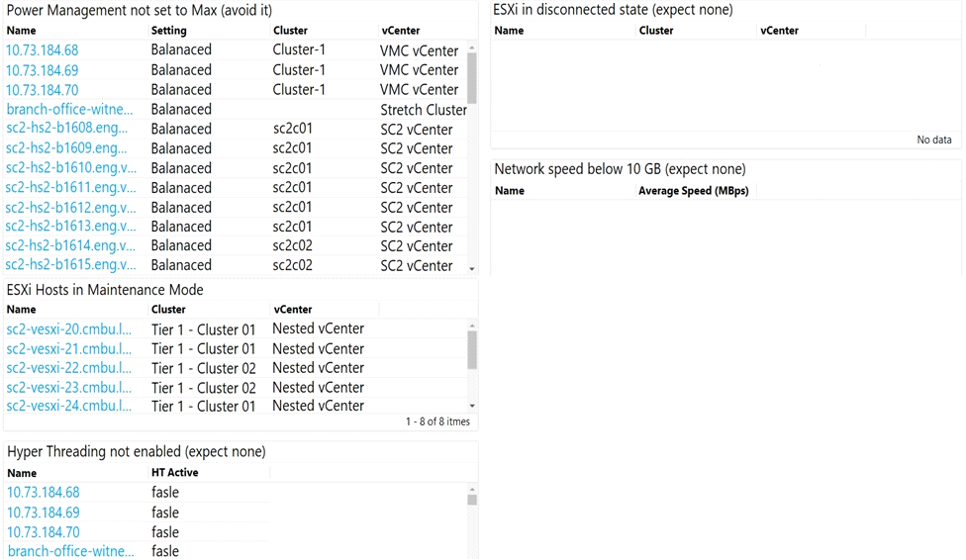Viewport: 966px width, 560px height.
Task: Open sc2-vesxi-23 host link
Action: point(68,388)
